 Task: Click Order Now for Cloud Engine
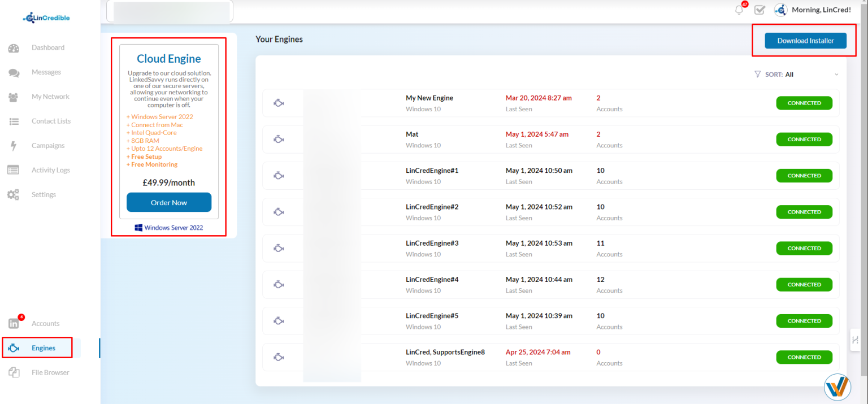pyautogui.click(x=169, y=202)
